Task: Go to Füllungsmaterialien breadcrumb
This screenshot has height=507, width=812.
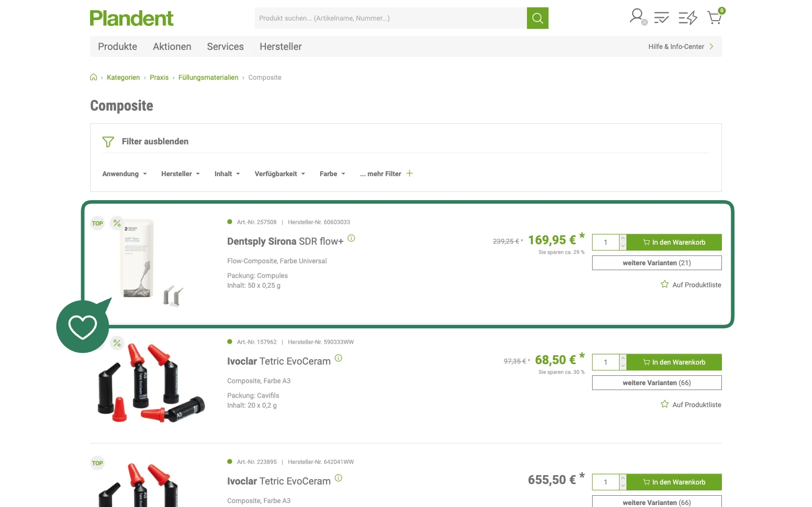Action: (x=208, y=77)
